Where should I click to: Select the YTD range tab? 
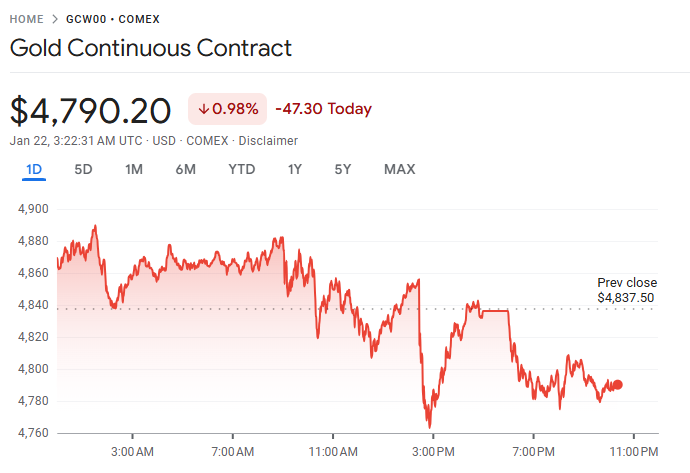click(241, 169)
